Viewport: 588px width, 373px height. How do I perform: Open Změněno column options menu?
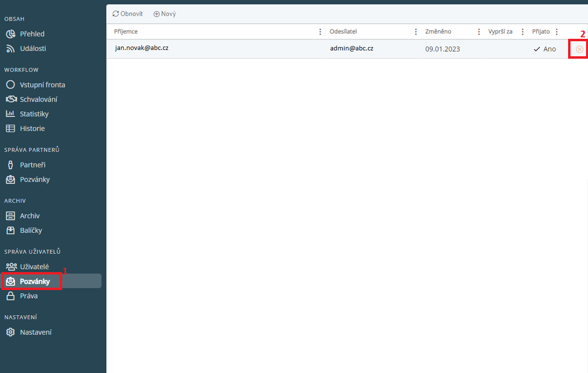(479, 32)
